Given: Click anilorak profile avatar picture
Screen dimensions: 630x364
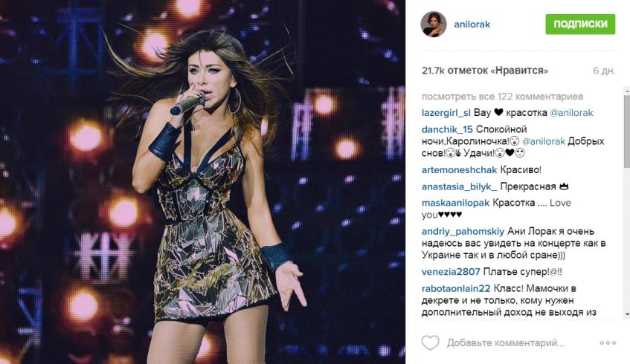Looking at the screenshot, I should click(434, 24).
